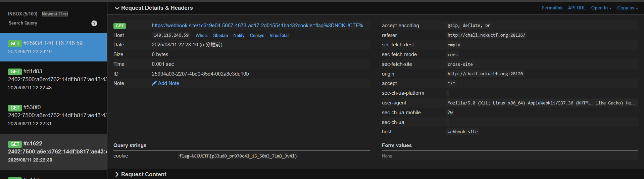Click the webhook.site request URL

click(x=259, y=26)
